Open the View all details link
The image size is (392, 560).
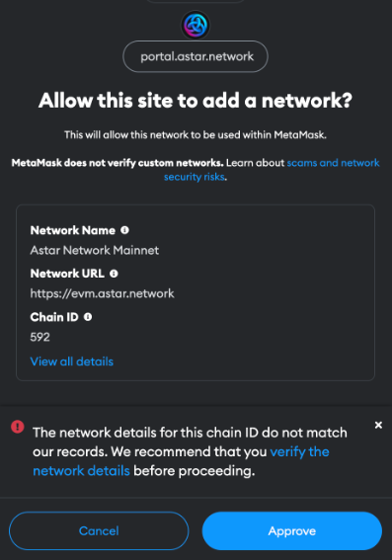72,361
